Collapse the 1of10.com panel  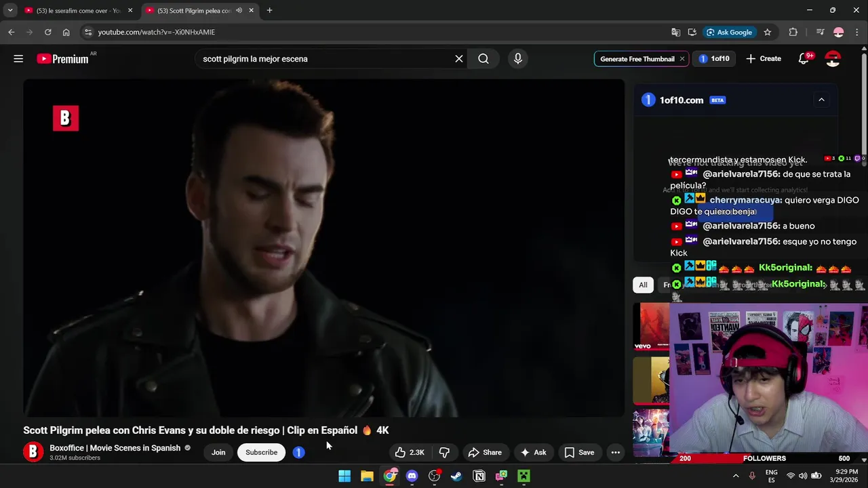coord(821,100)
